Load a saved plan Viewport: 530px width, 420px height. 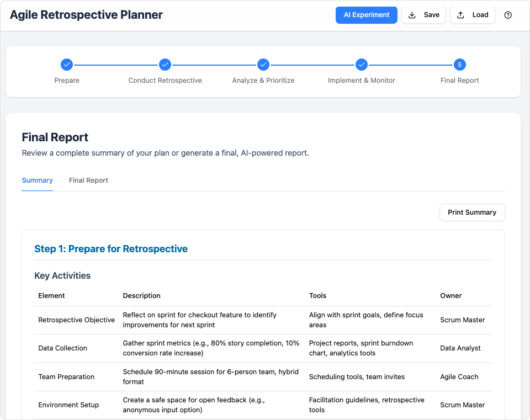473,15
